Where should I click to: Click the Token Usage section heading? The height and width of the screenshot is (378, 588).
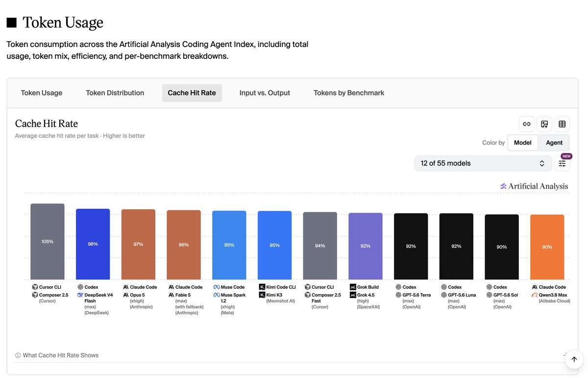(63, 23)
